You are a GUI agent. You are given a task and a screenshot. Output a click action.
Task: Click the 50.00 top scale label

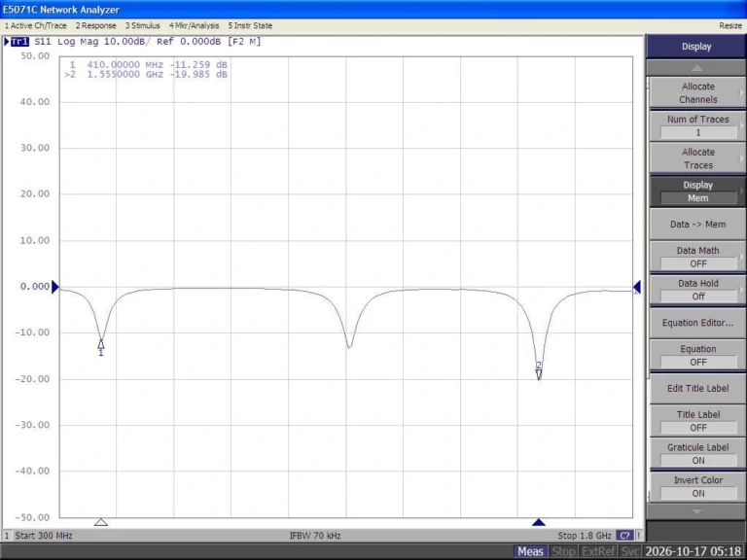pyautogui.click(x=35, y=56)
